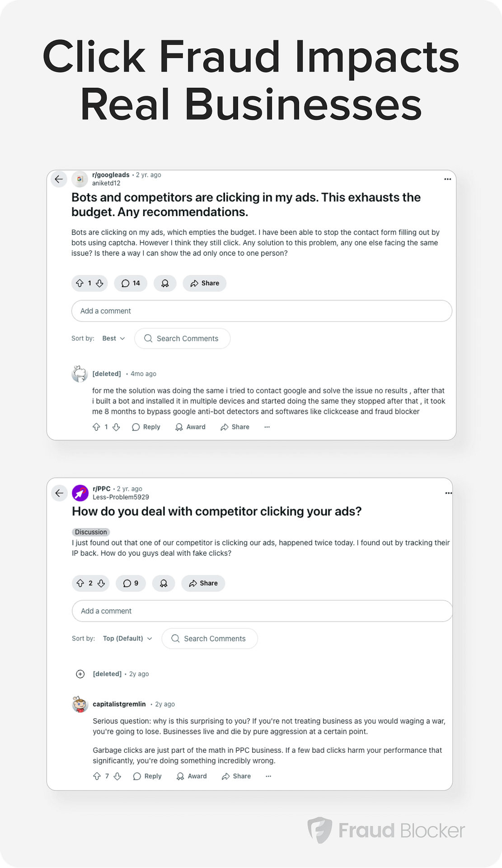The width and height of the screenshot is (502, 868).
Task: Open more options on capitalistgremlin's comment
Action: pyautogui.click(x=268, y=776)
